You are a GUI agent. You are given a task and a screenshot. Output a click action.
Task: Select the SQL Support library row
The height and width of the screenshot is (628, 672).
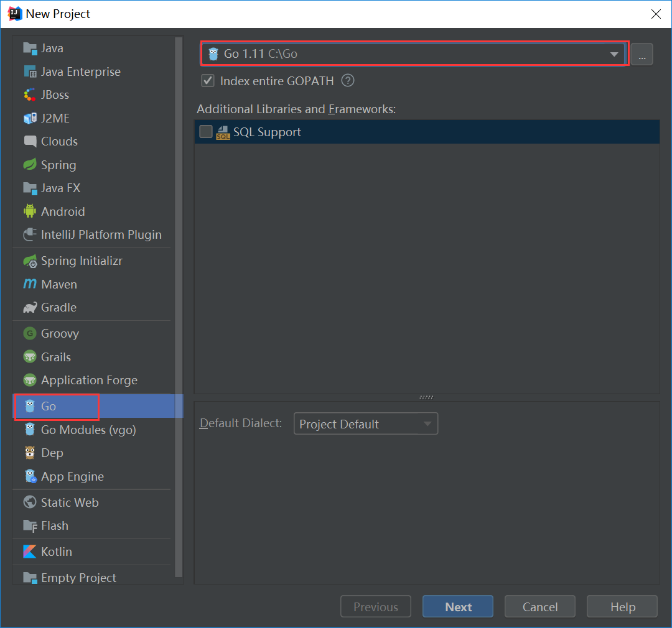tap(427, 132)
